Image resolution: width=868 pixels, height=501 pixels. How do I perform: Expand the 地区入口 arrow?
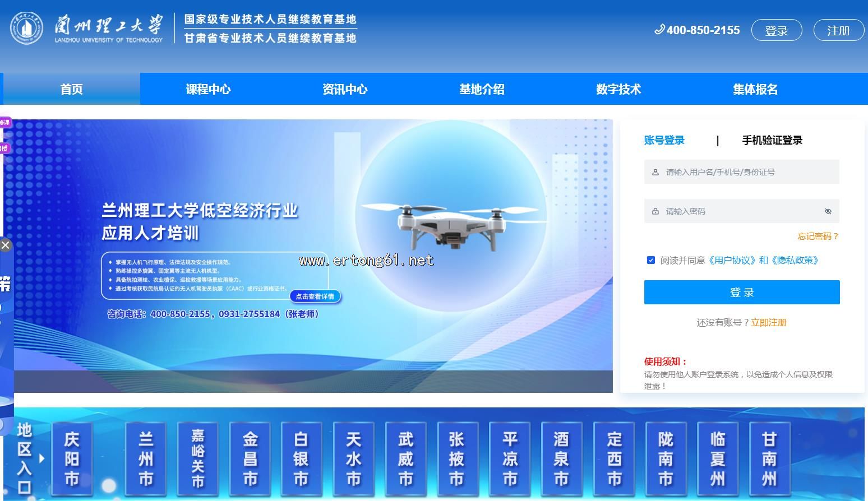click(x=42, y=458)
